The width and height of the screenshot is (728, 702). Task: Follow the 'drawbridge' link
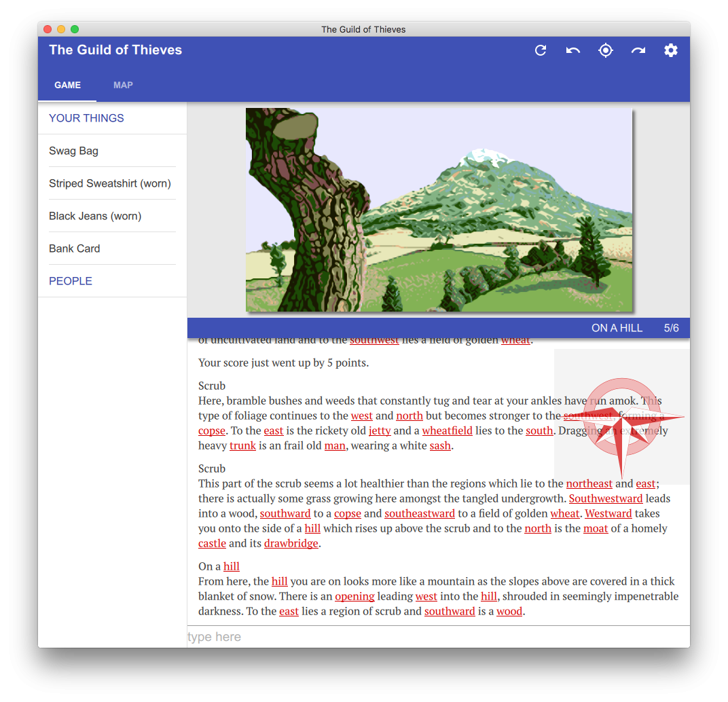pyautogui.click(x=291, y=543)
